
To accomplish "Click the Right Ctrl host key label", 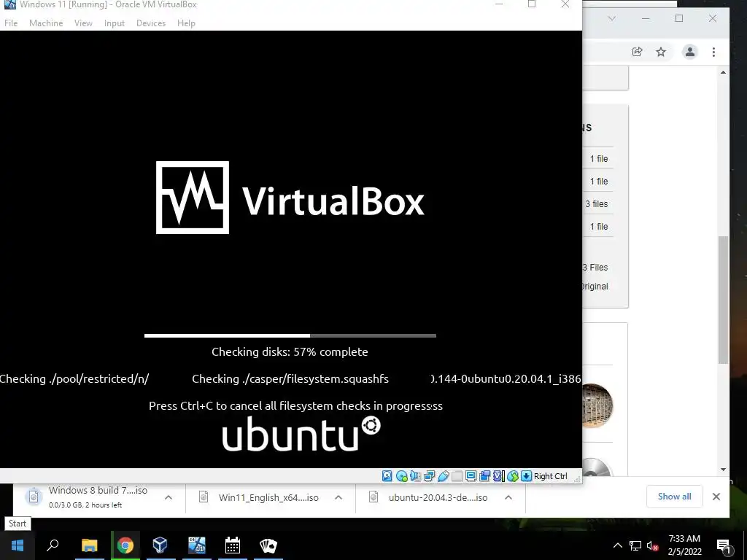I will click(x=551, y=476).
